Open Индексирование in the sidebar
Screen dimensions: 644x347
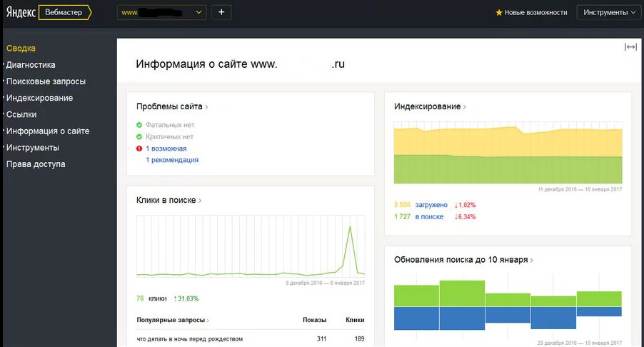39,98
